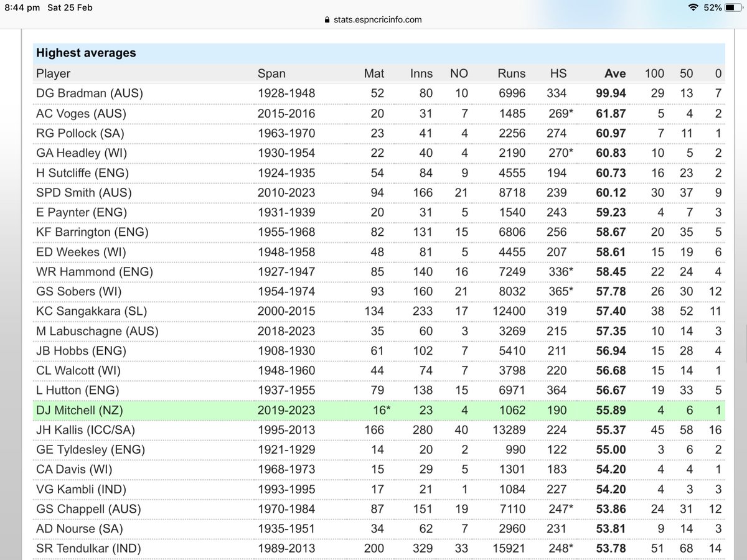Tap the 2010-2023 span for Smith

pyautogui.click(x=286, y=192)
